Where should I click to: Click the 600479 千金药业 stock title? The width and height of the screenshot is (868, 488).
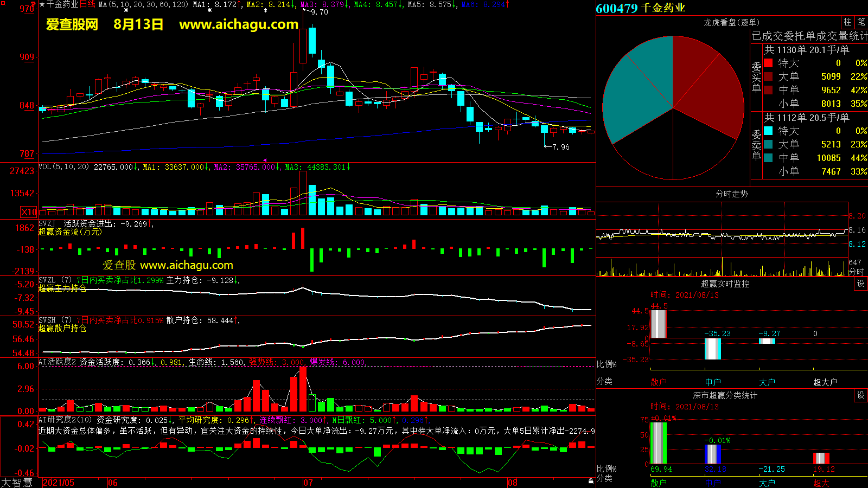tap(640, 8)
